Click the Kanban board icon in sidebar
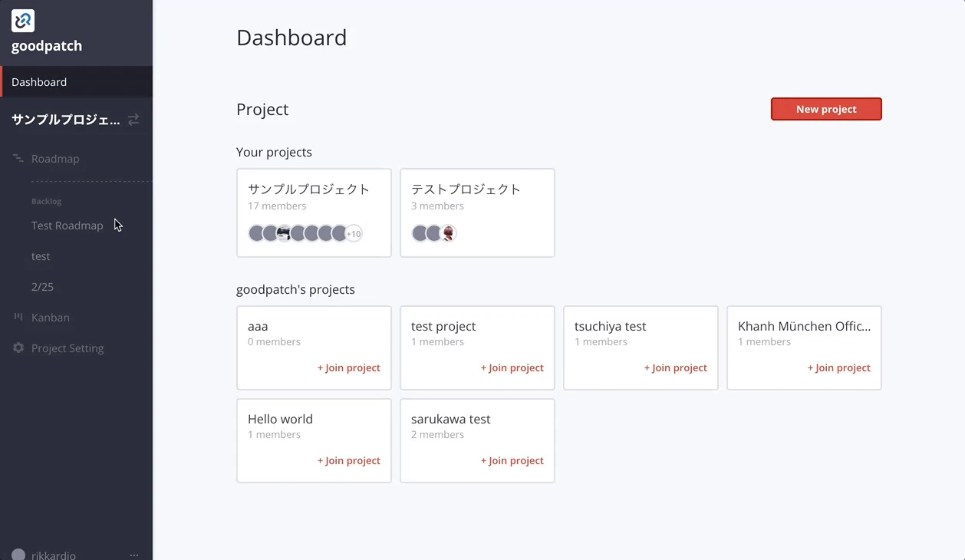The height and width of the screenshot is (560, 965). 18,317
